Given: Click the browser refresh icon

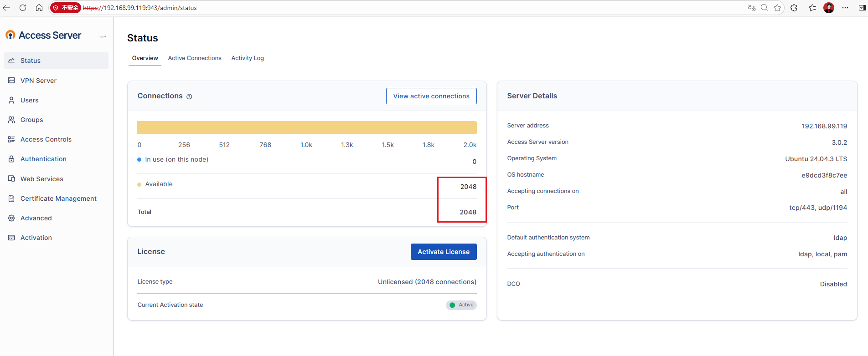Looking at the screenshot, I should (23, 8).
